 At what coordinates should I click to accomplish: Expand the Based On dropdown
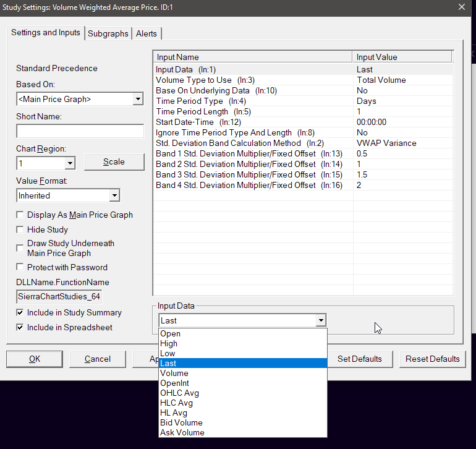point(137,99)
